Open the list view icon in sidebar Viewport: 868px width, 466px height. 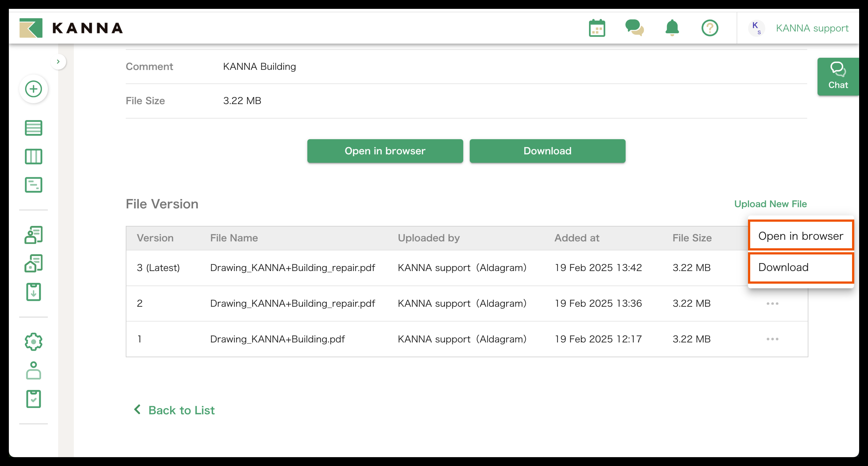click(x=33, y=128)
